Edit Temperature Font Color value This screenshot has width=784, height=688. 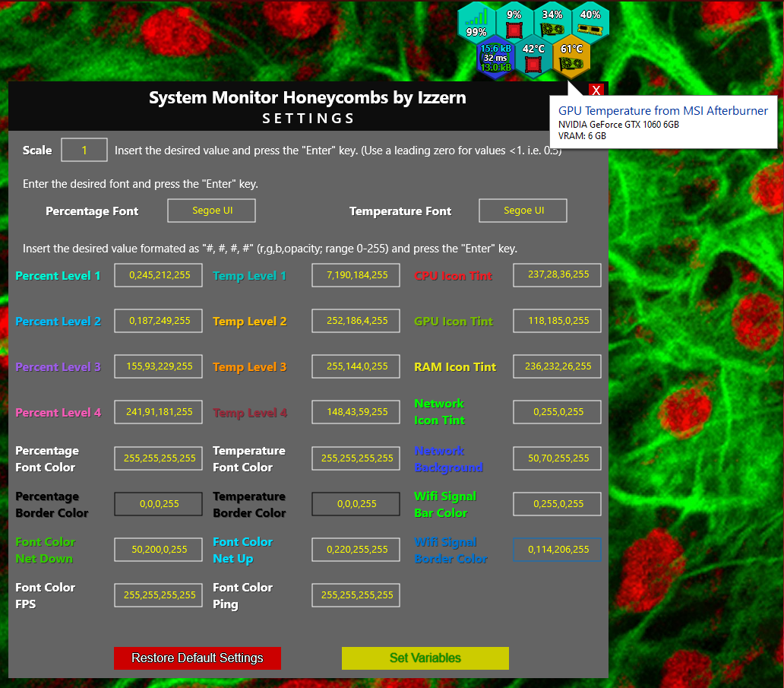356,458
